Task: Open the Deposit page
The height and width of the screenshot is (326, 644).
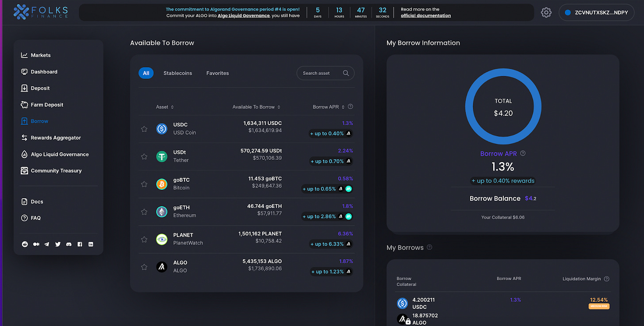Action: pos(35,88)
